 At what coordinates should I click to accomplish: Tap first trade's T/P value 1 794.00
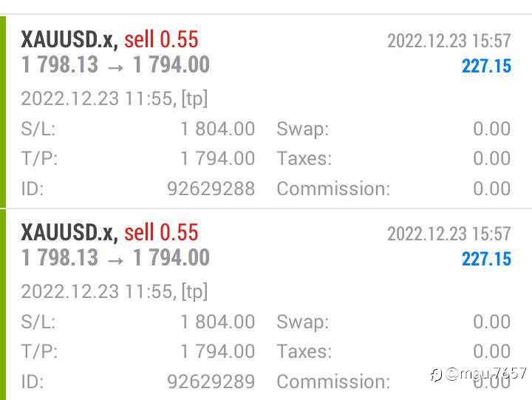click(x=217, y=158)
